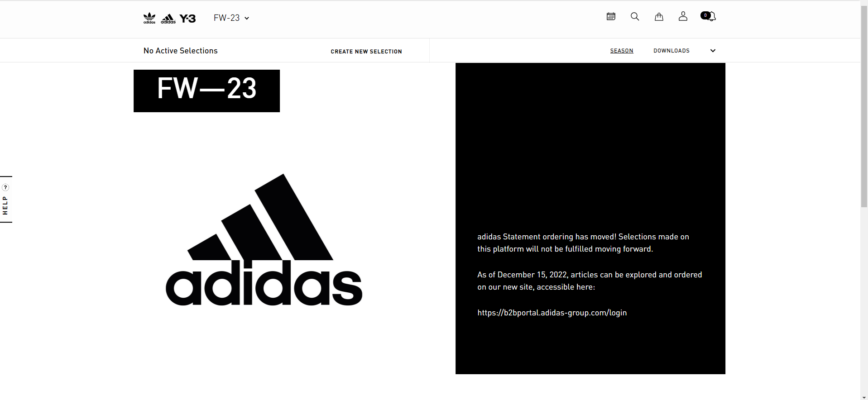Open the vertical HELP side tab
Image resolution: width=868 pixels, height=400 pixels.
[5, 205]
